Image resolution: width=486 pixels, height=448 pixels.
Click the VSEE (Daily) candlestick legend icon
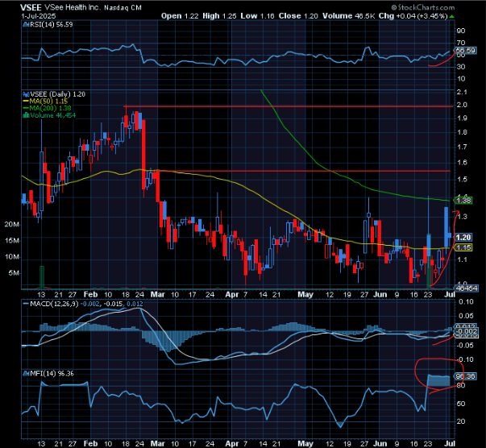(x=27, y=94)
